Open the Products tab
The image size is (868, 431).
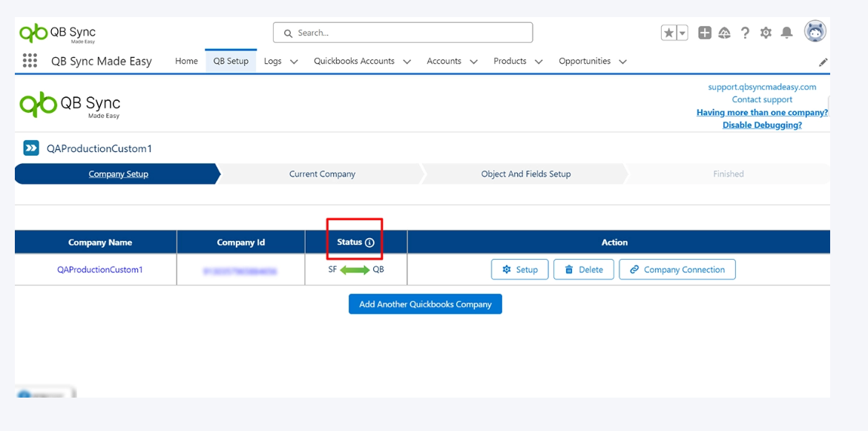pyautogui.click(x=510, y=62)
